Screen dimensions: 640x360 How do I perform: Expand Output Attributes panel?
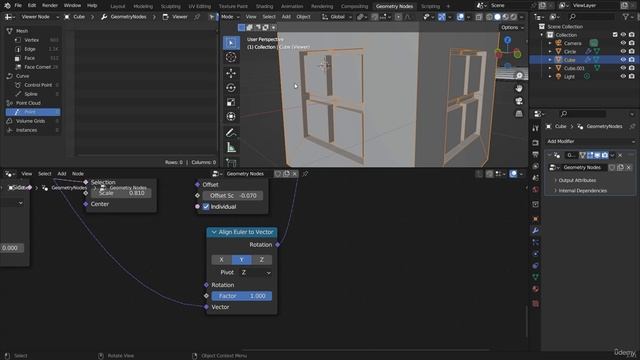coord(577,180)
